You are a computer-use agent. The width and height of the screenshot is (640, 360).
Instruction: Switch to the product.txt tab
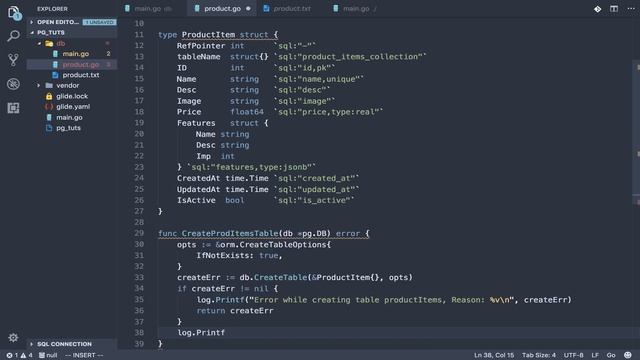pyautogui.click(x=292, y=9)
